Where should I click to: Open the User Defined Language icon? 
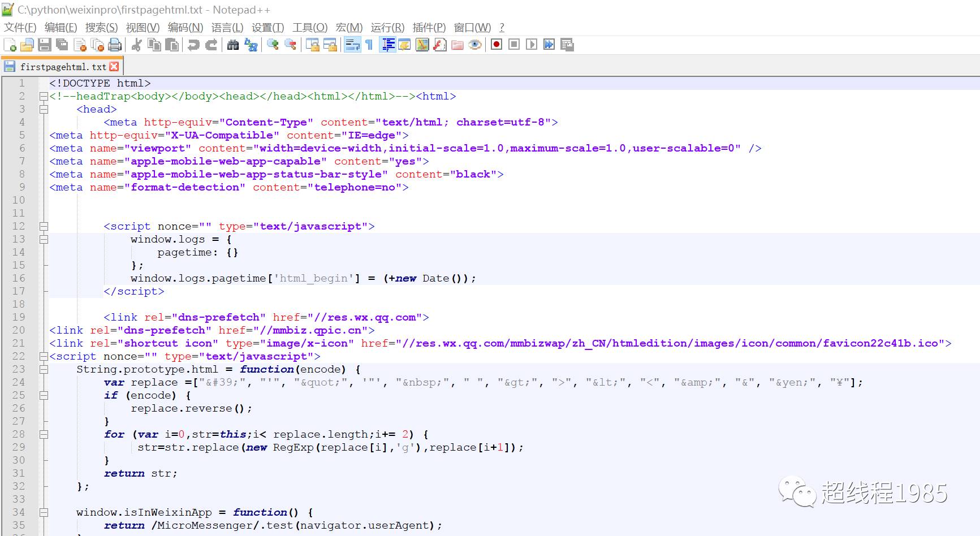click(x=405, y=45)
